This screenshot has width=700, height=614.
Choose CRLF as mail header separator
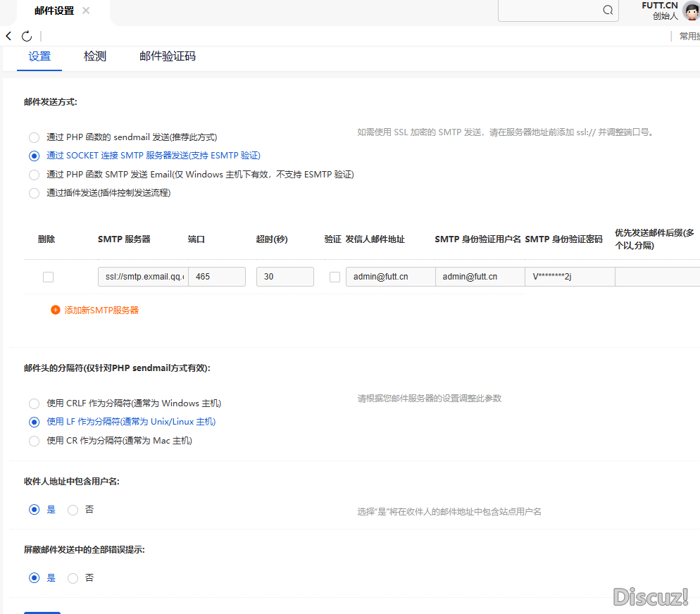pyautogui.click(x=34, y=403)
